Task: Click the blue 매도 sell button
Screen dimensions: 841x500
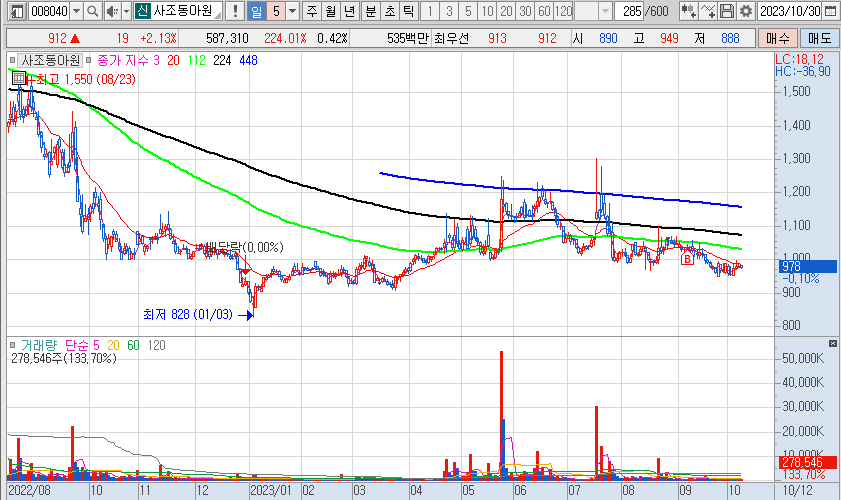Action: 819,38
